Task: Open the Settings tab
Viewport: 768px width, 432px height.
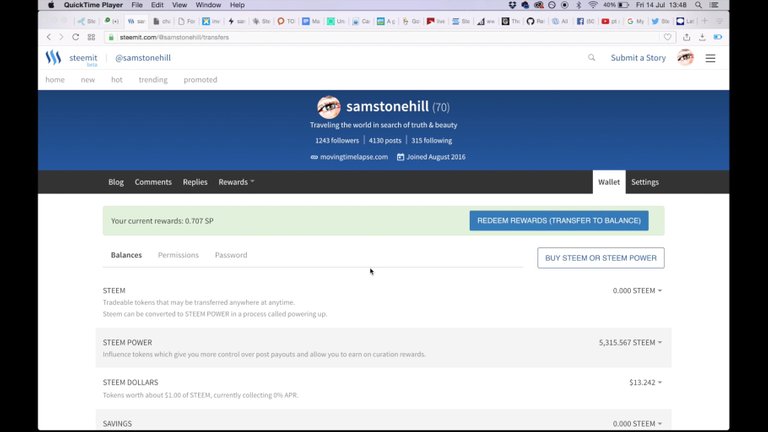Action: coord(645,182)
